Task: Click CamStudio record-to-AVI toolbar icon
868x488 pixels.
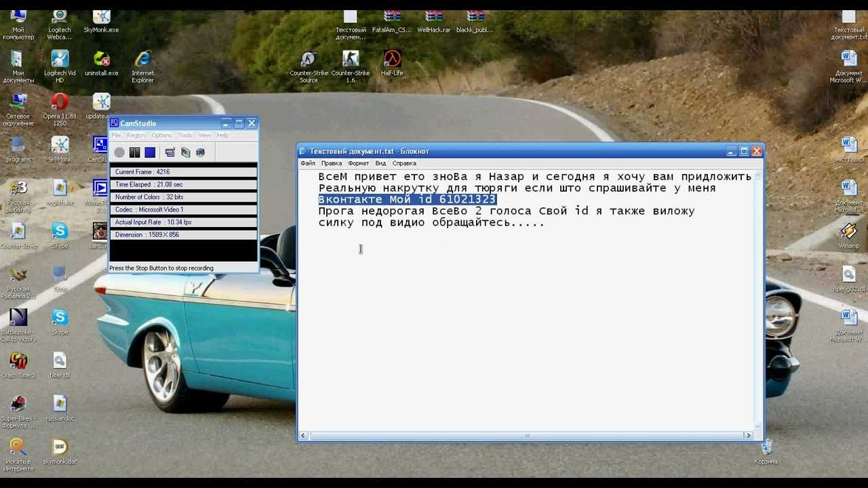Action: coord(185,152)
